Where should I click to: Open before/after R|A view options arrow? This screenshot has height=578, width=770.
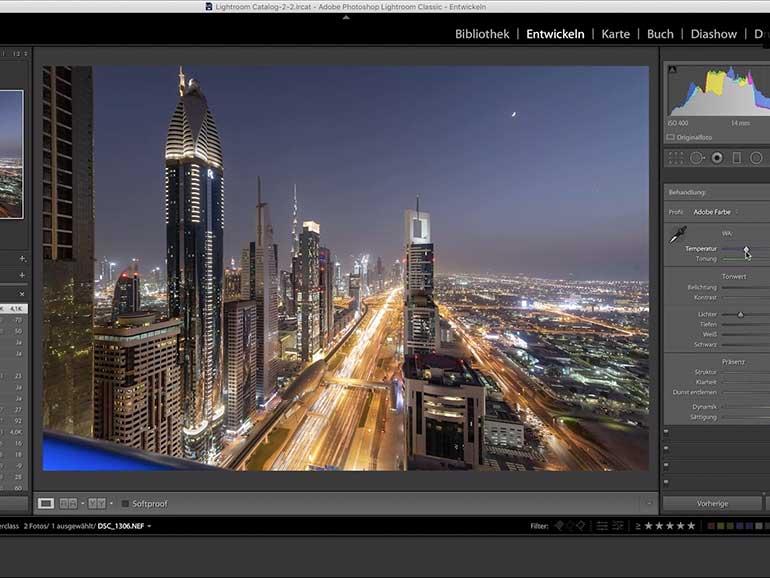82,503
